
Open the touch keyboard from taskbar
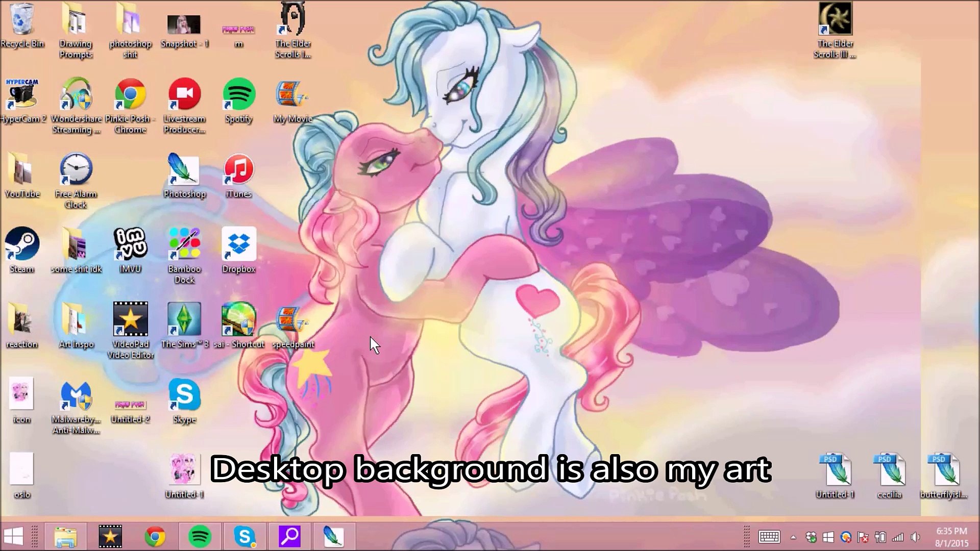pyautogui.click(x=769, y=537)
